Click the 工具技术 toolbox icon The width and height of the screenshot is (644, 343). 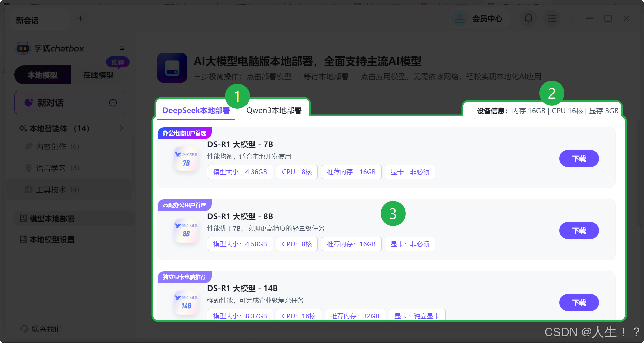pos(29,189)
